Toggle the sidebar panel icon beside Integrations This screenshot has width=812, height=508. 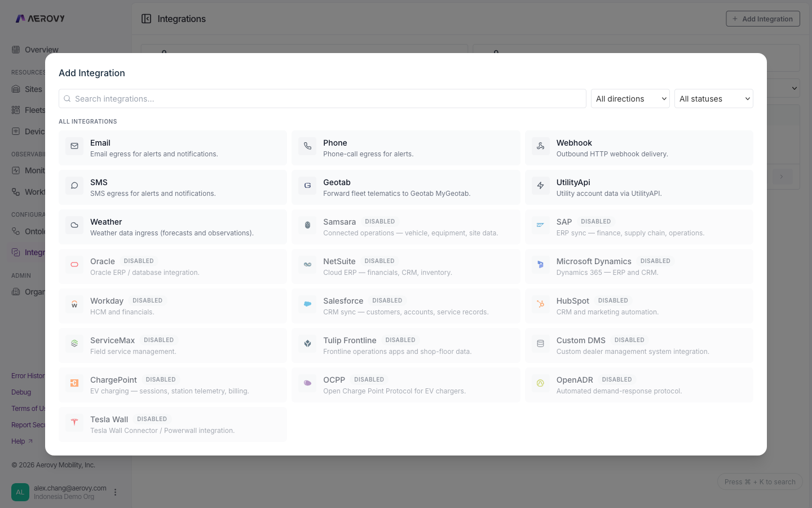point(147,19)
